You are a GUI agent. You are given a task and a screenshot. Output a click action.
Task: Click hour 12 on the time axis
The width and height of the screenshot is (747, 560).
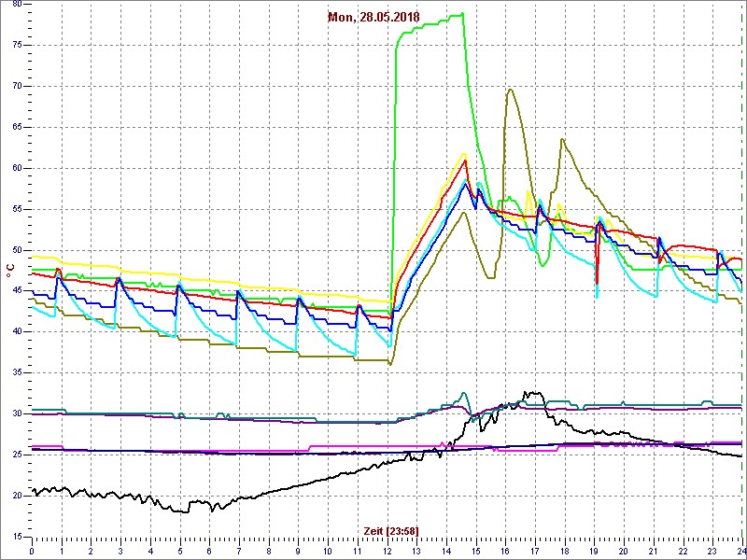point(387,551)
